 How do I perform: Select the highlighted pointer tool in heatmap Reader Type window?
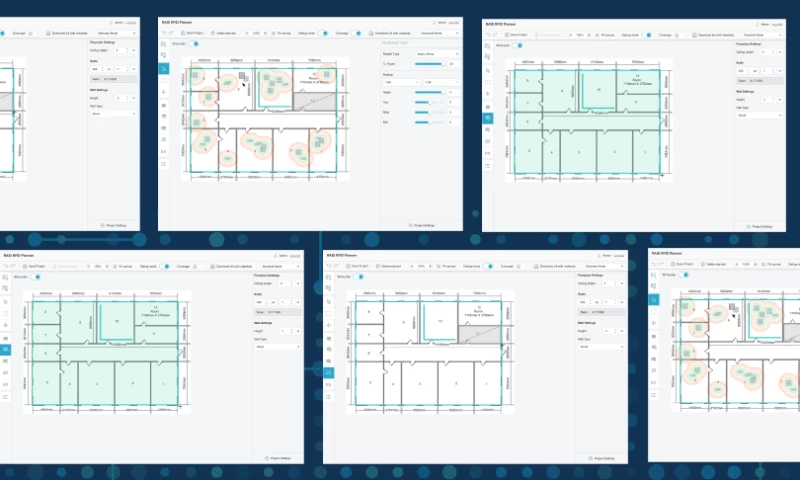164,69
